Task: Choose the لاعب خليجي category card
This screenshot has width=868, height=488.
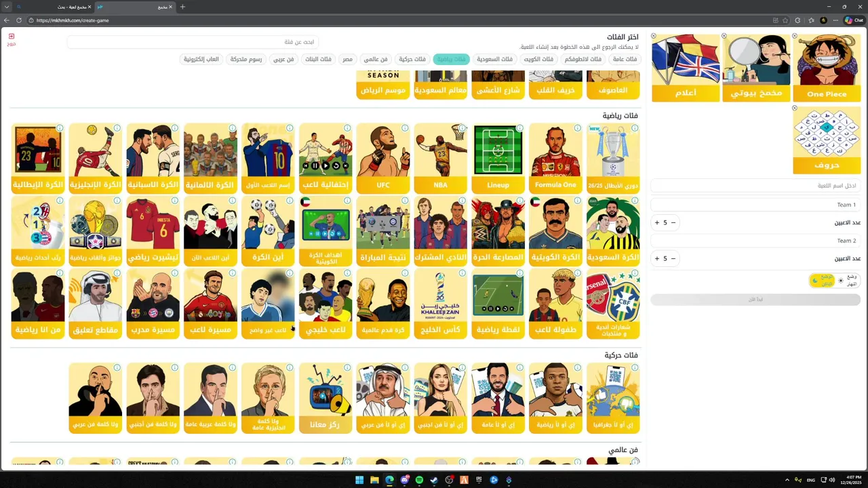Action: tap(325, 303)
